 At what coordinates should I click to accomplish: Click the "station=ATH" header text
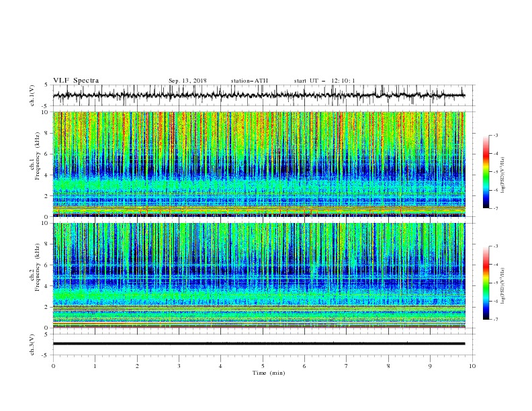pyautogui.click(x=249, y=81)
